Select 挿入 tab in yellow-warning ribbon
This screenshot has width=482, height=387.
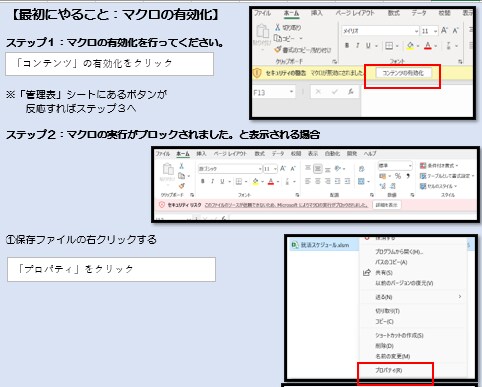pos(317,13)
